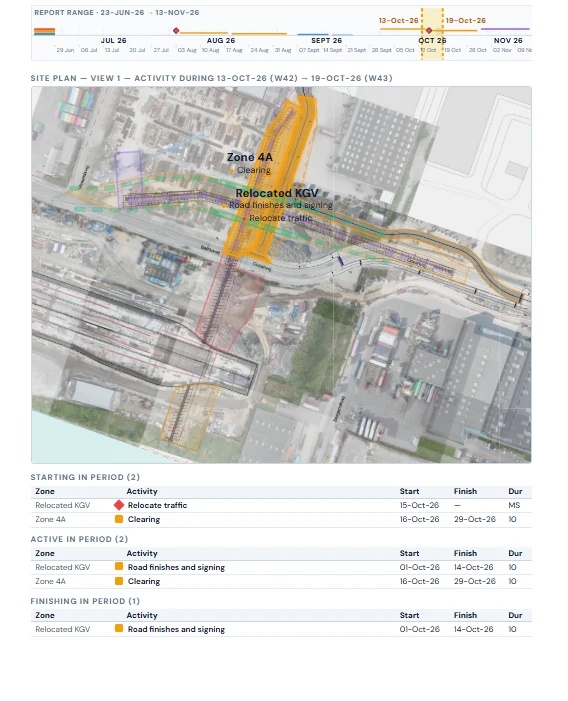Click the 29 Jun week tick label
Viewport: 568px width, 701px height.
coord(65,50)
